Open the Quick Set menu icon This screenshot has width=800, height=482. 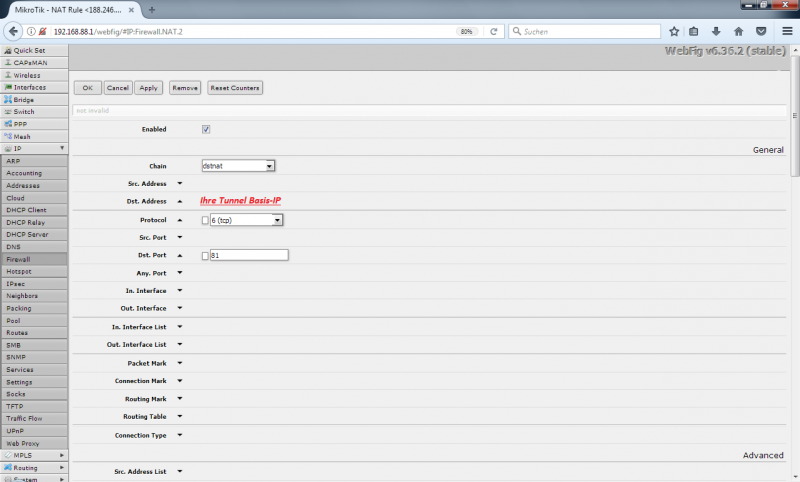tap(7, 50)
